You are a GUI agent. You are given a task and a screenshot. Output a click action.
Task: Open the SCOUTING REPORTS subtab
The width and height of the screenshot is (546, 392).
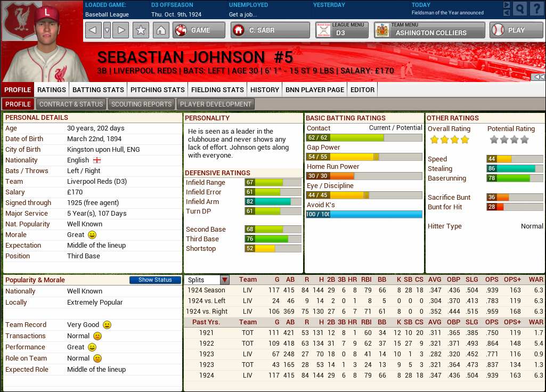pyautogui.click(x=141, y=104)
